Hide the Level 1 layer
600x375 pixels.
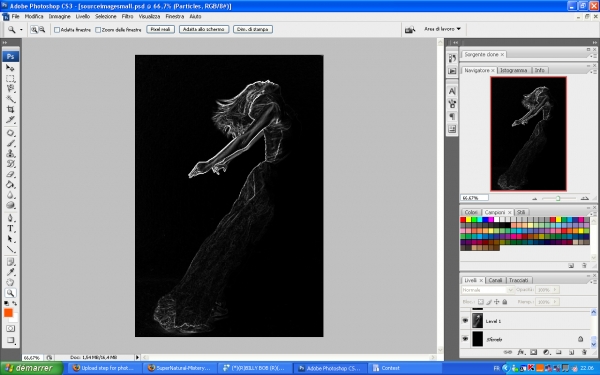tap(465, 321)
